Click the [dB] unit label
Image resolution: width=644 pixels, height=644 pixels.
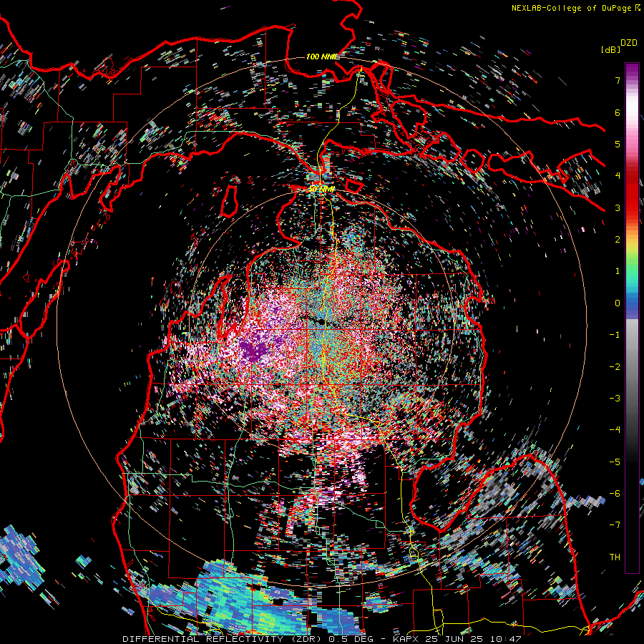tap(610, 49)
